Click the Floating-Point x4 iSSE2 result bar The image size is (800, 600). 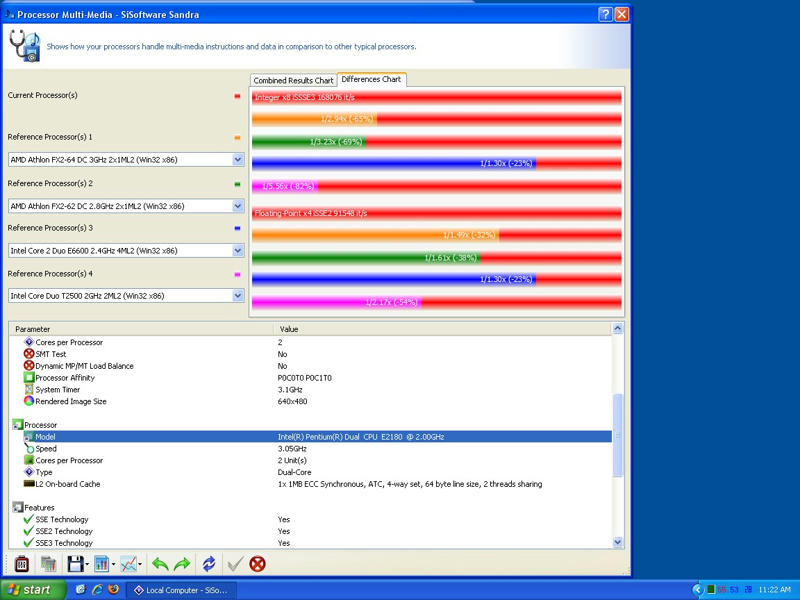437,213
